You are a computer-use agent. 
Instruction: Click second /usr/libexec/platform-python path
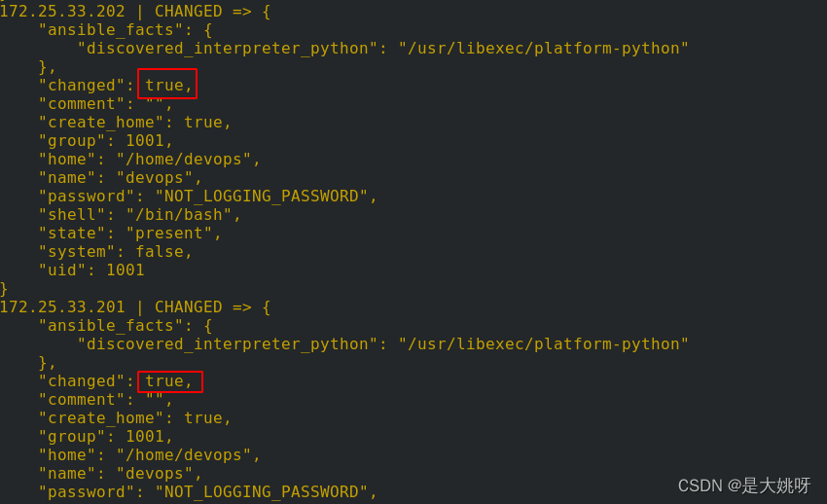pos(543,344)
